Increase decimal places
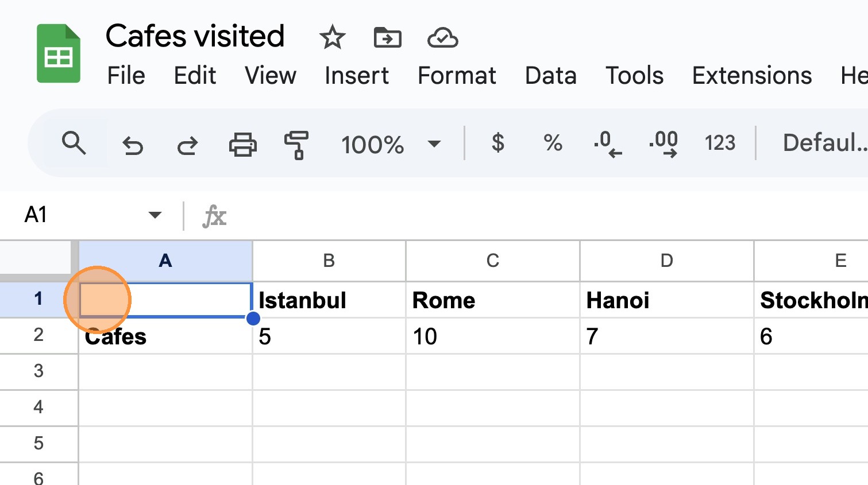This screenshot has width=868, height=485. 663,143
